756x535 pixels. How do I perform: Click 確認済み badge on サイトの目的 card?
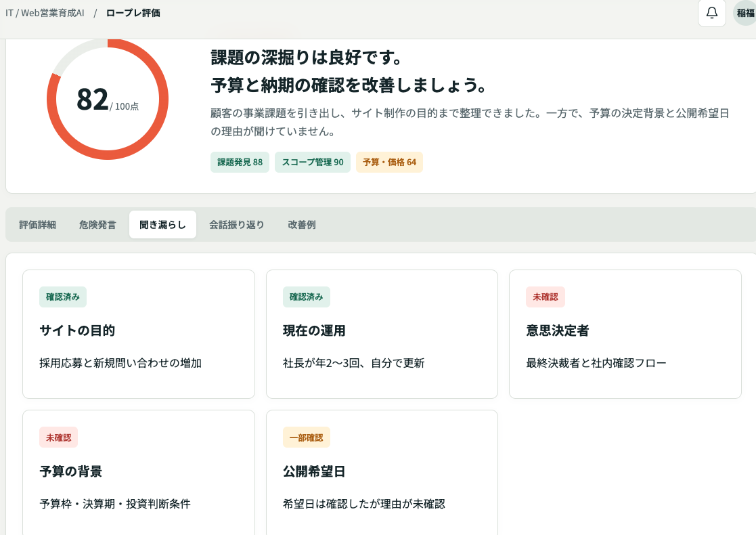tap(63, 297)
